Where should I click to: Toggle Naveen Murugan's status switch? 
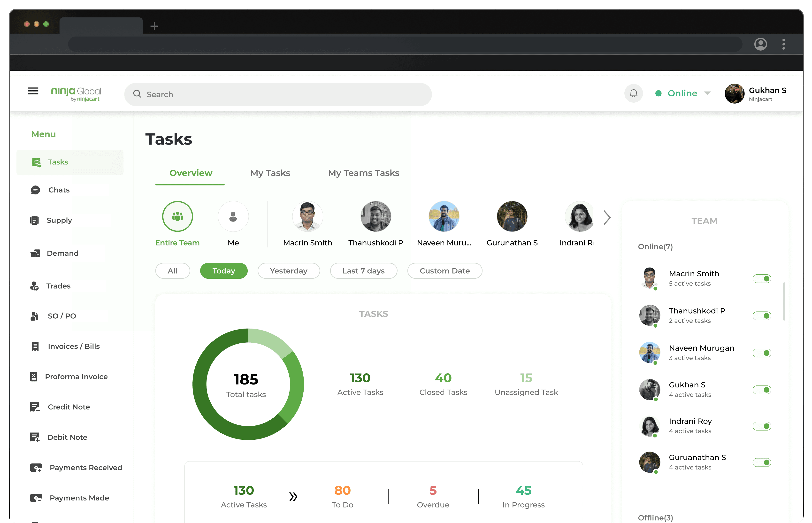(x=762, y=353)
